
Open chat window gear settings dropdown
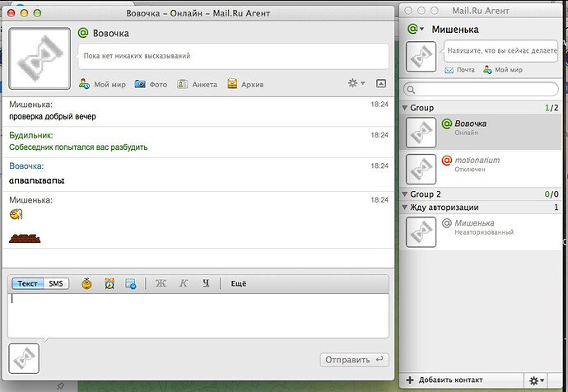[356, 83]
